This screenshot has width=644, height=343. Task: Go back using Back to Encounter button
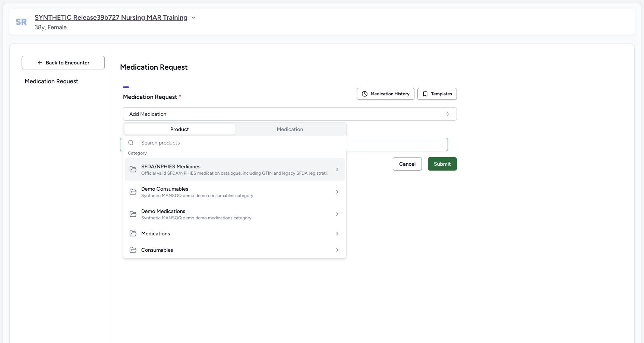pos(63,63)
